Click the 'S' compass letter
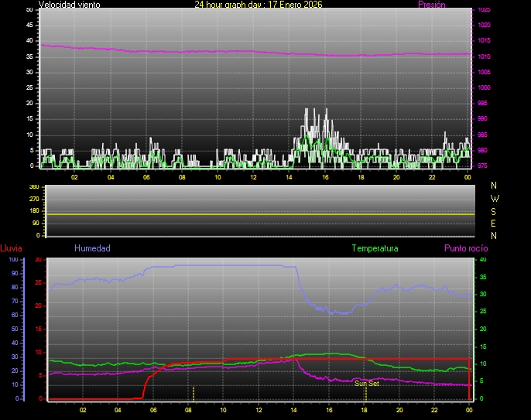Viewport: 531px width, 420px height. (x=495, y=210)
